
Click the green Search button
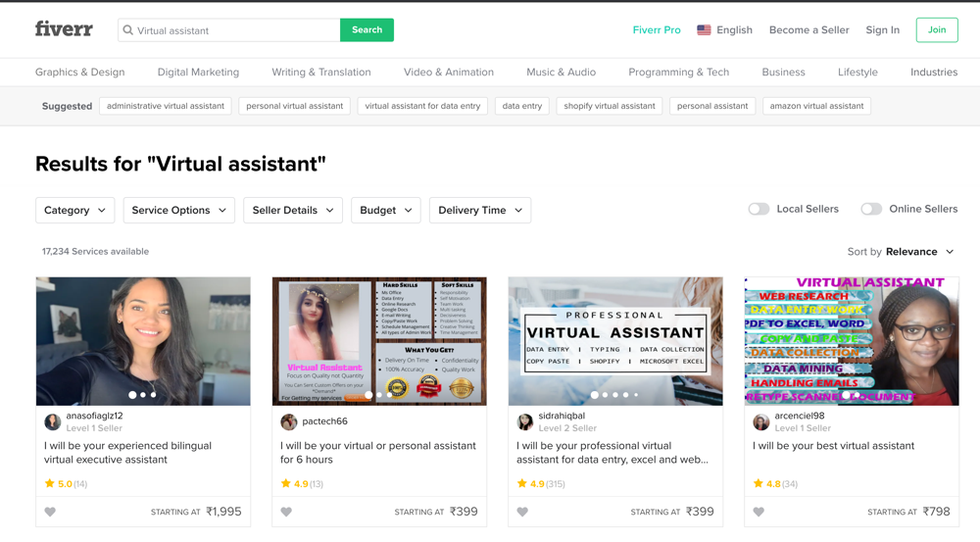pyautogui.click(x=367, y=30)
